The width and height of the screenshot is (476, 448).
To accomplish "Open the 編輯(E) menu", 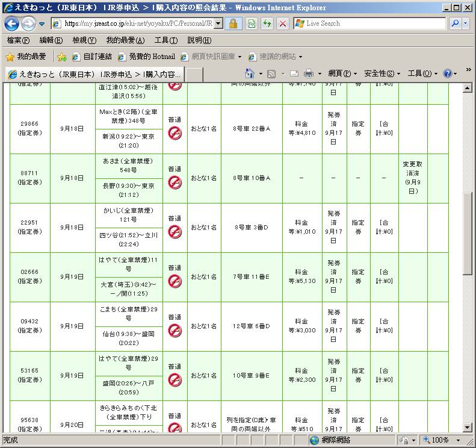I will [x=51, y=40].
